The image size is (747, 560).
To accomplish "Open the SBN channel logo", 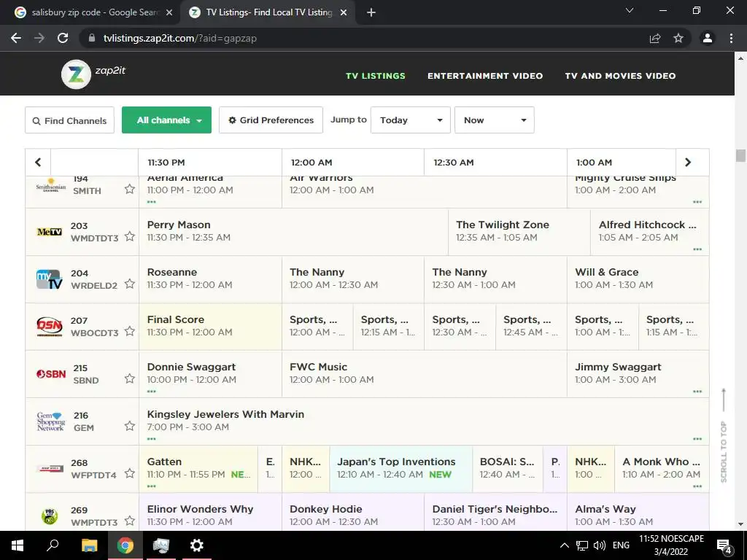I will click(51, 374).
